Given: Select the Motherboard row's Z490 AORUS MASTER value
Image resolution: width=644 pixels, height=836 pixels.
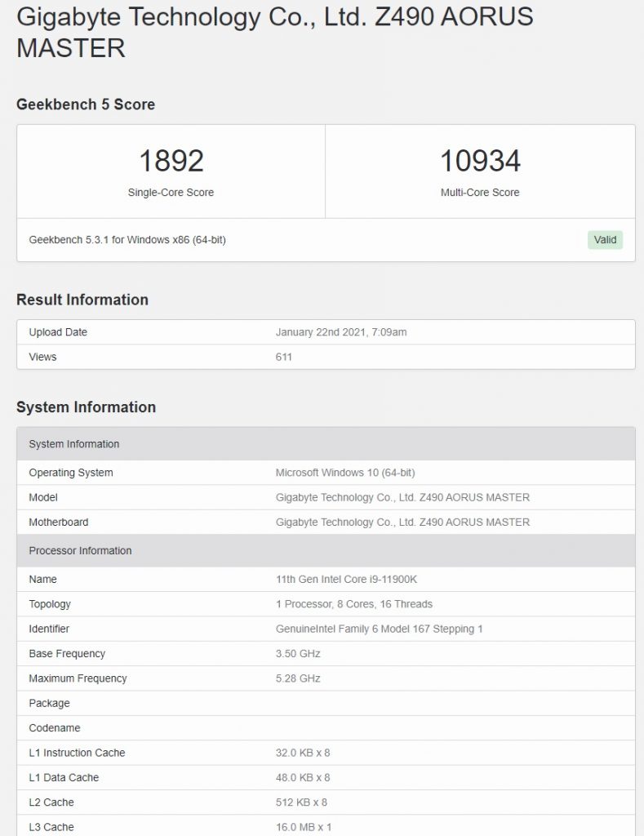Looking at the screenshot, I should (x=402, y=522).
